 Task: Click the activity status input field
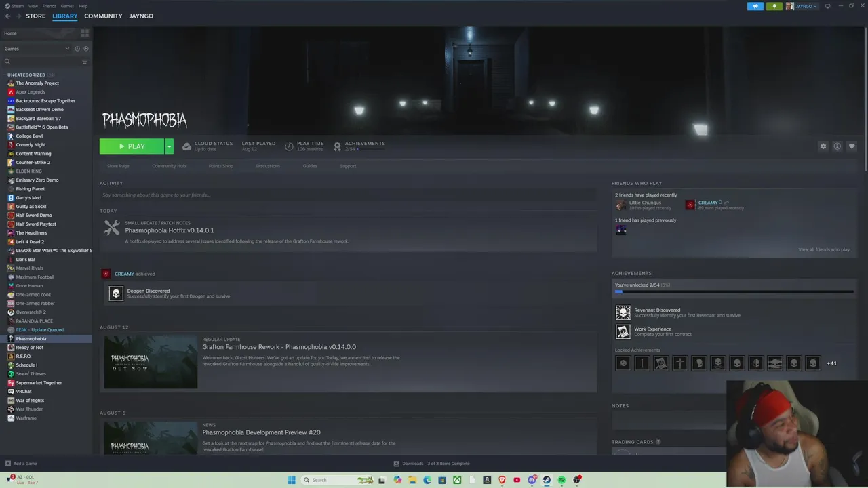(x=348, y=195)
